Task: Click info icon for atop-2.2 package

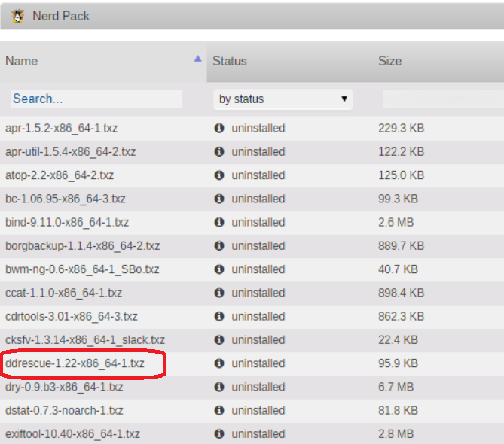Action: [x=219, y=175]
